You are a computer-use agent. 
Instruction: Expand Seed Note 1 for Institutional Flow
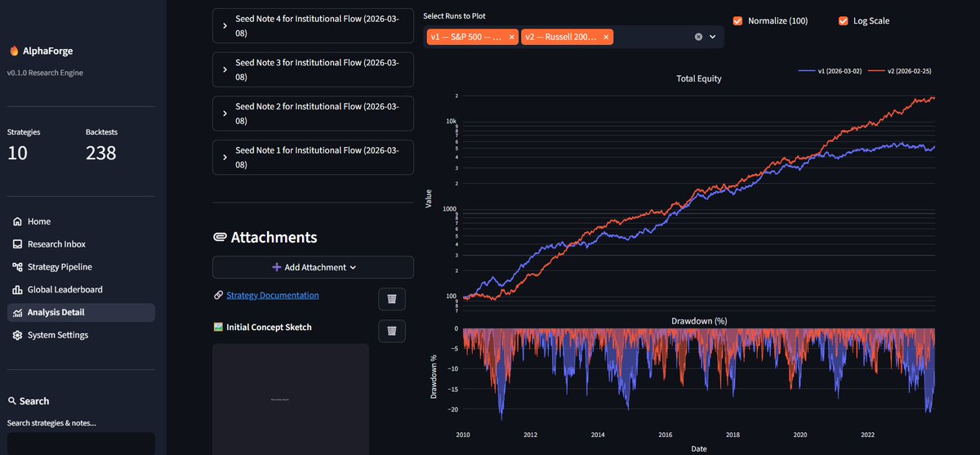313,158
